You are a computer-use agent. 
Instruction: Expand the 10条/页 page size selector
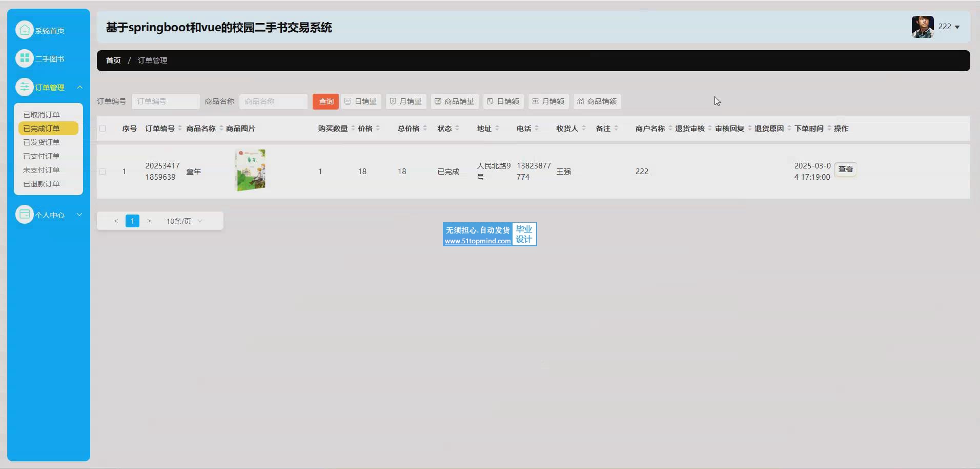coord(184,221)
